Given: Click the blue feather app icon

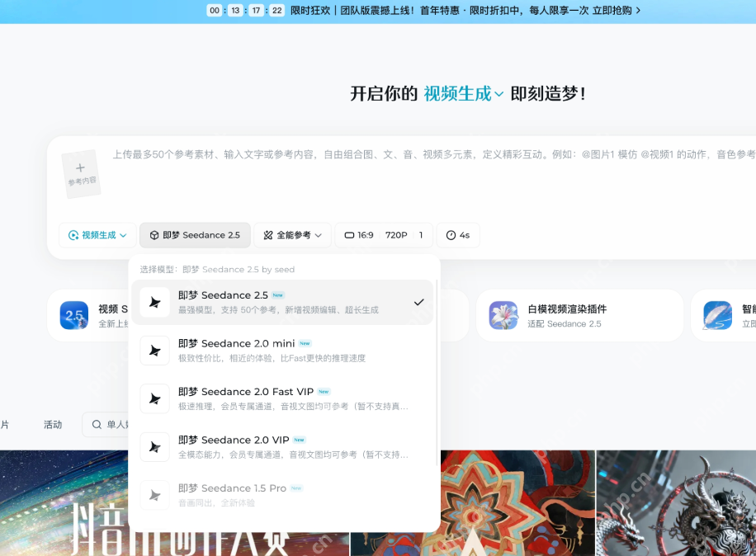Looking at the screenshot, I should [717, 316].
